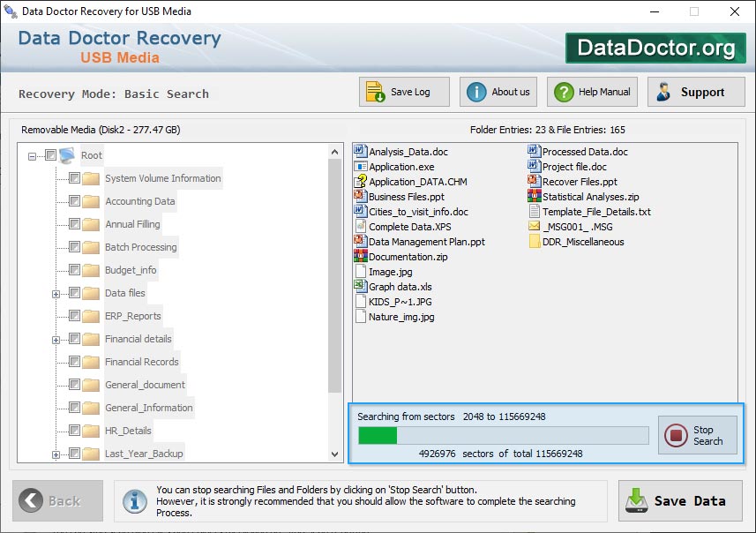Select the Analysis_Data.doc file icon
The image size is (756, 533).
[360, 152]
